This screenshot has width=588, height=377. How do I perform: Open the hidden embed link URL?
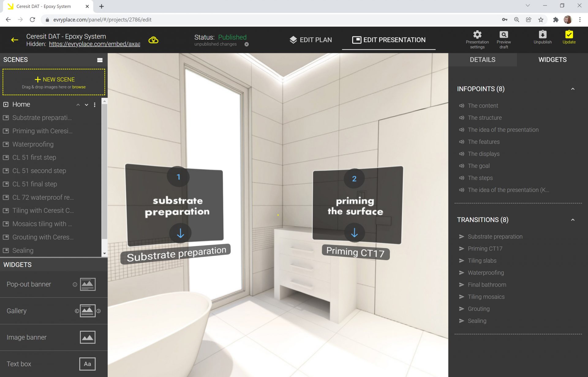click(95, 44)
